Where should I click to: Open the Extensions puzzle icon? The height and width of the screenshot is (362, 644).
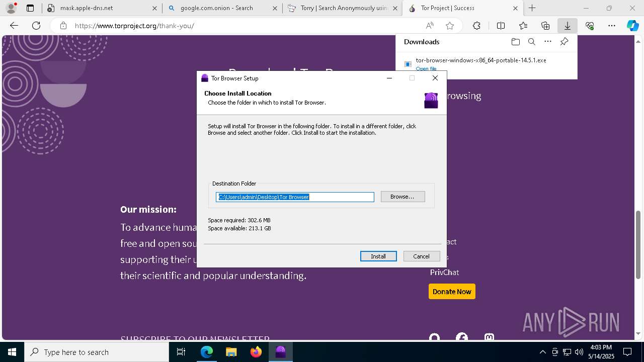(476, 26)
